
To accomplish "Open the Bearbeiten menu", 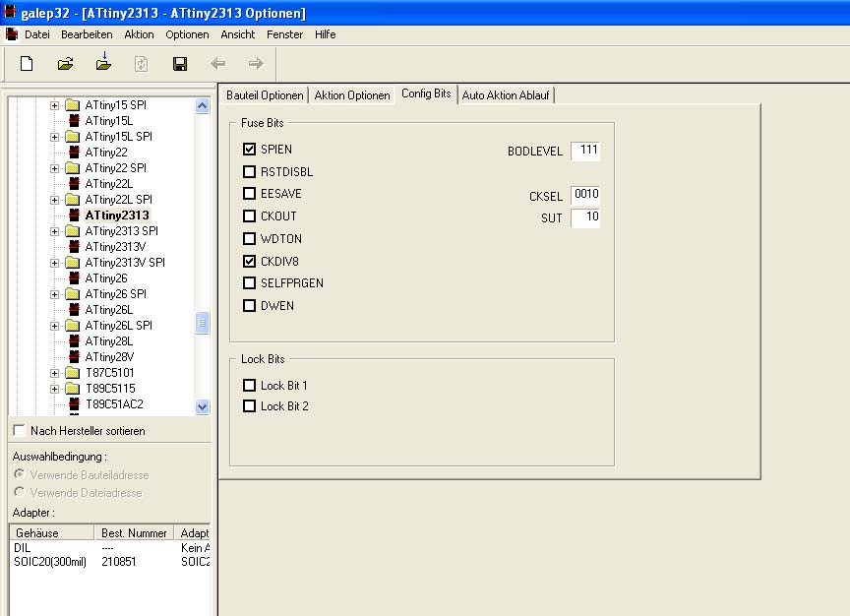I will tap(87, 34).
